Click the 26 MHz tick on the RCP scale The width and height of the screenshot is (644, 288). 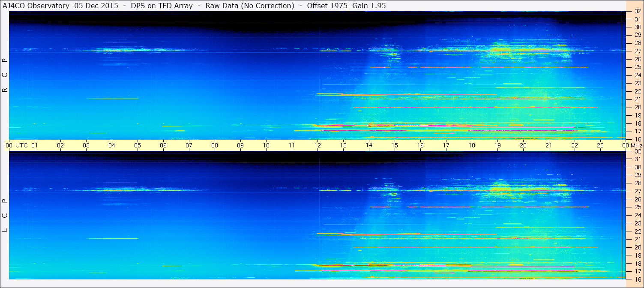pyautogui.click(x=637, y=59)
